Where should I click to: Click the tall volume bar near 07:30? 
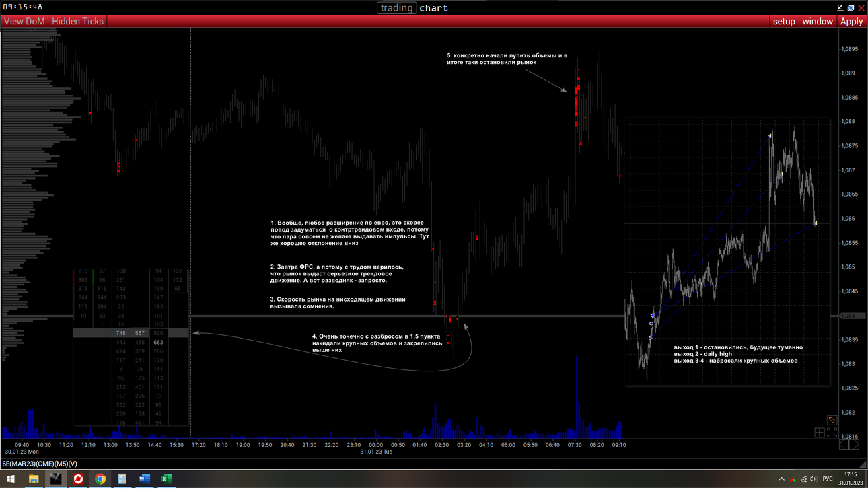(577, 397)
